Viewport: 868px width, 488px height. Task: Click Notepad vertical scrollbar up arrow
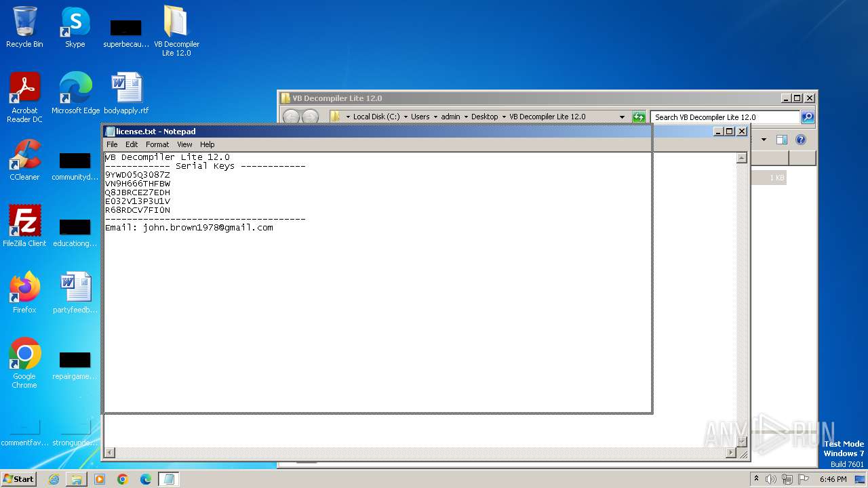741,158
